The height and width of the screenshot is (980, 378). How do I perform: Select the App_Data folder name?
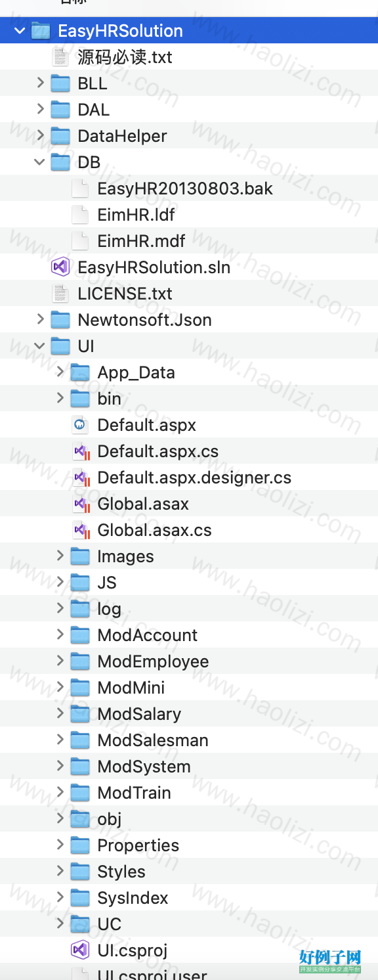click(136, 372)
